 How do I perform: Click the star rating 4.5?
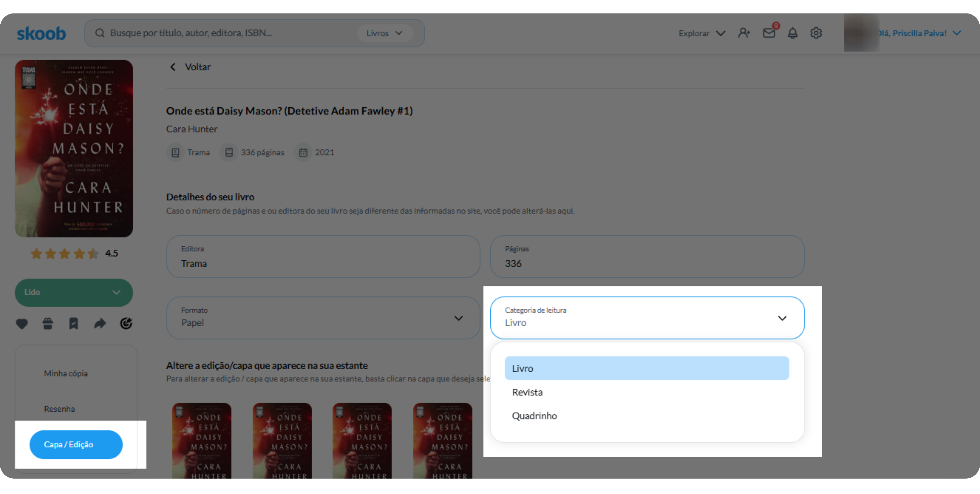[x=74, y=253]
